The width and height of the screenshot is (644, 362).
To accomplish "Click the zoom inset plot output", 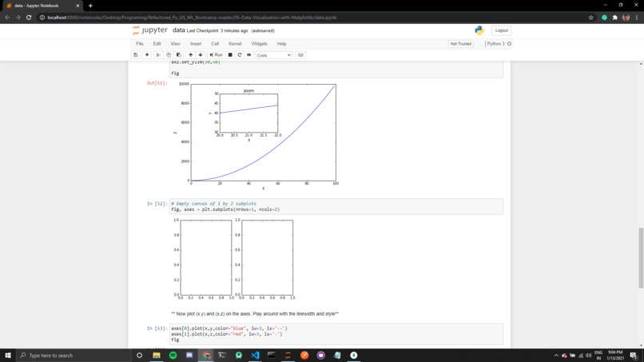I will point(249,113).
